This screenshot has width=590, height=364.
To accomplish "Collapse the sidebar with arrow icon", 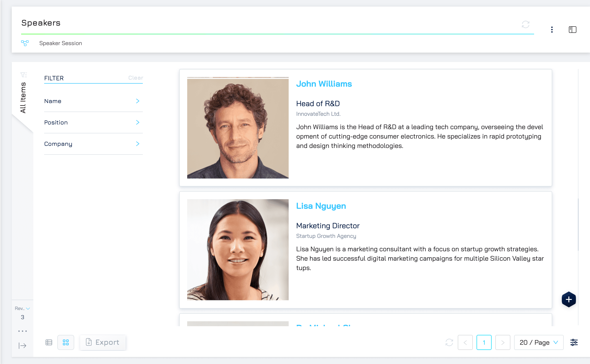I will (x=22, y=346).
